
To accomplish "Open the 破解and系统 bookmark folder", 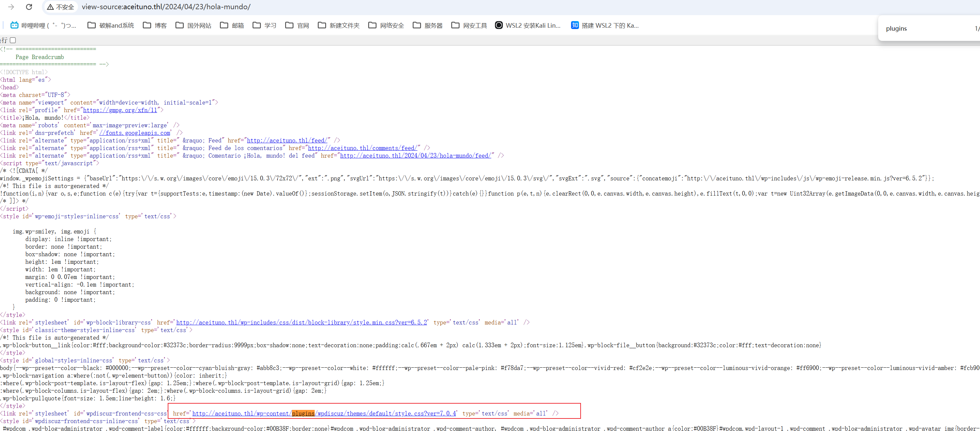I will click(x=111, y=25).
